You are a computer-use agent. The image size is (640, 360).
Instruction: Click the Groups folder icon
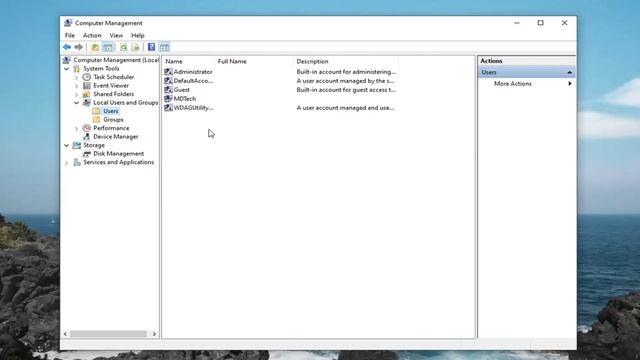96,120
